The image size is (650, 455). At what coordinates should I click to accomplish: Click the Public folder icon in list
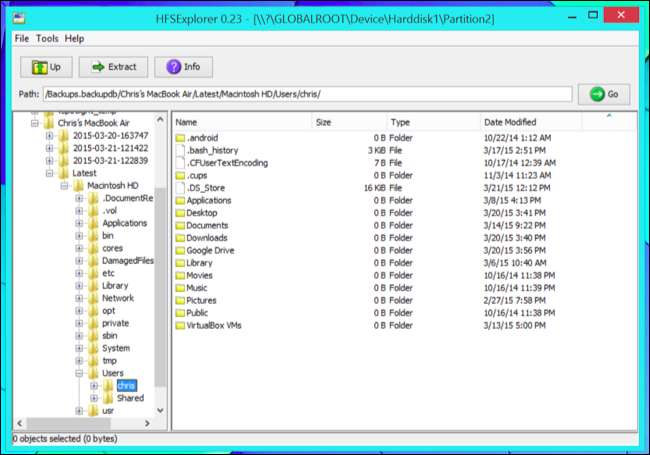pos(180,313)
